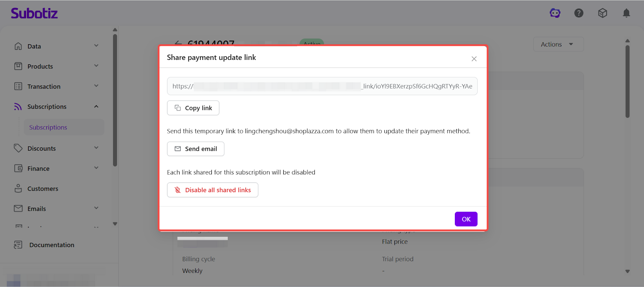Image resolution: width=644 pixels, height=287 pixels.
Task: Click the Subotiz logo
Action: click(x=34, y=13)
